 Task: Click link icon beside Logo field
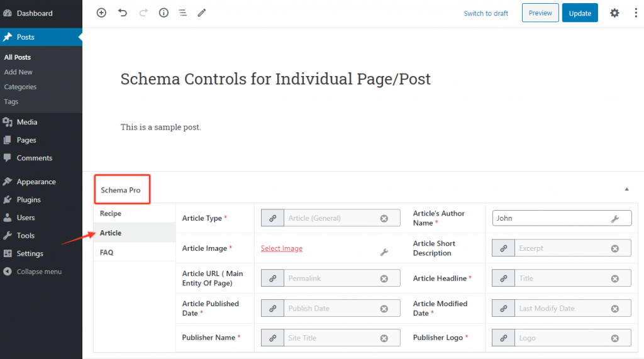click(x=504, y=338)
